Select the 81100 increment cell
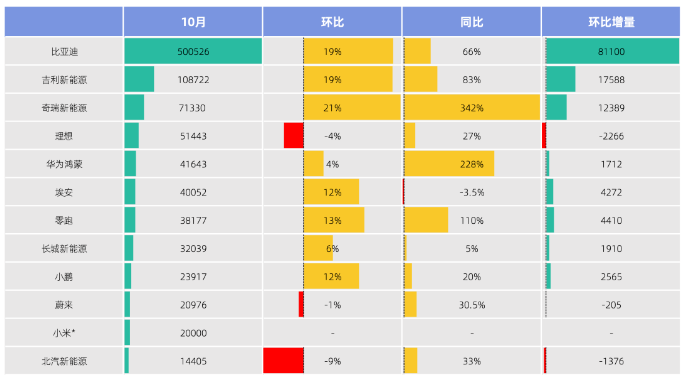Viewport: 684px width, 381px height. coord(611,51)
